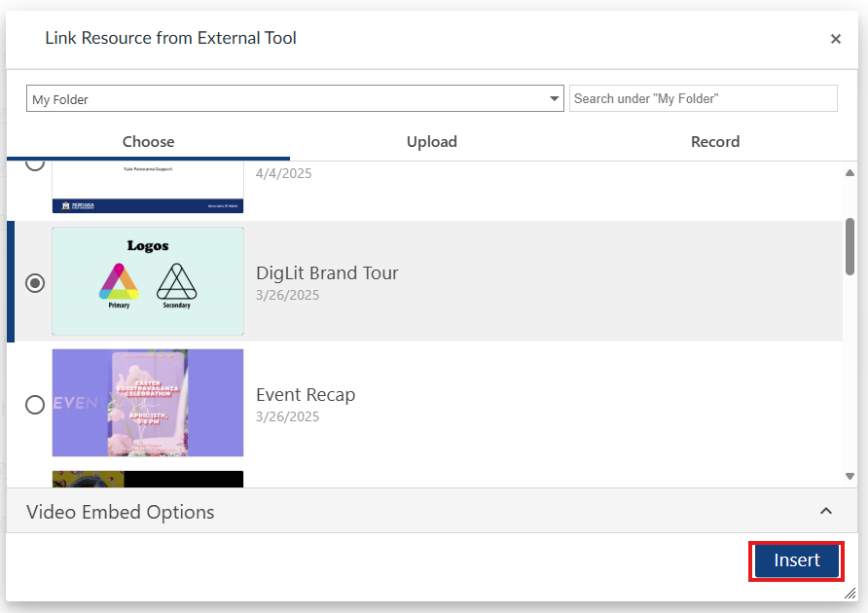Click the partially visible video thumbnail at bottom

coord(148,479)
